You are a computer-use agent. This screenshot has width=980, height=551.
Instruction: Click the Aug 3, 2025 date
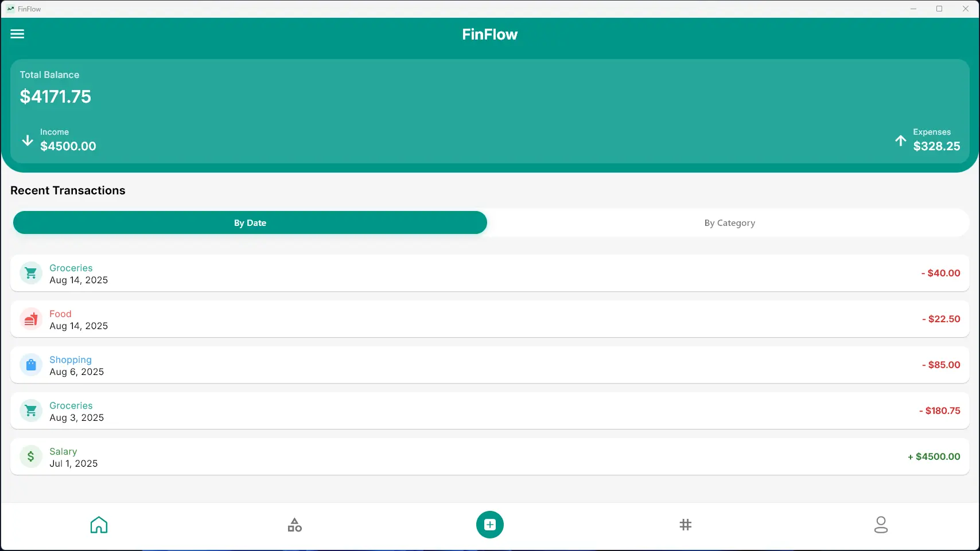(x=77, y=417)
